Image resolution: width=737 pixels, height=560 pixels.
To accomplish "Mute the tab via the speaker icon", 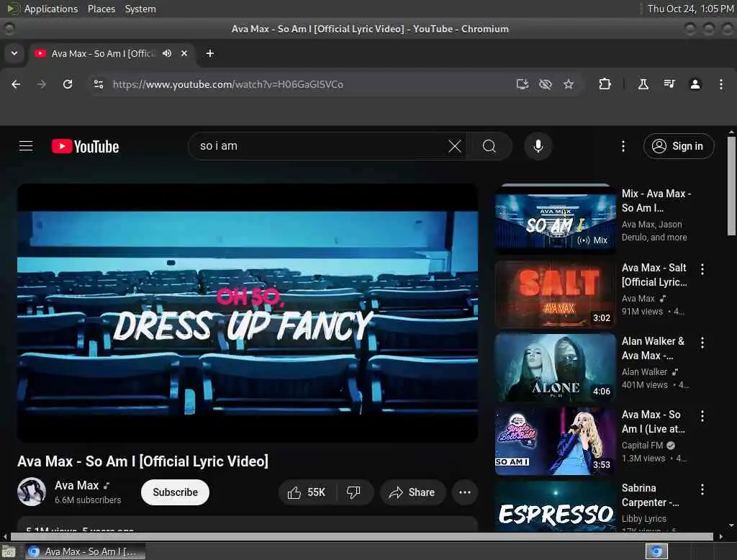I will pyautogui.click(x=167, y=53).
